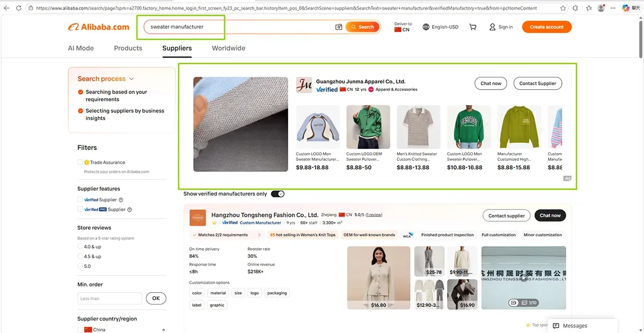Viewport: 644px width, 333px height.
Task: Open the $25-78 product thumbnail
Action: pyautogui.click(x=429, y=261)
